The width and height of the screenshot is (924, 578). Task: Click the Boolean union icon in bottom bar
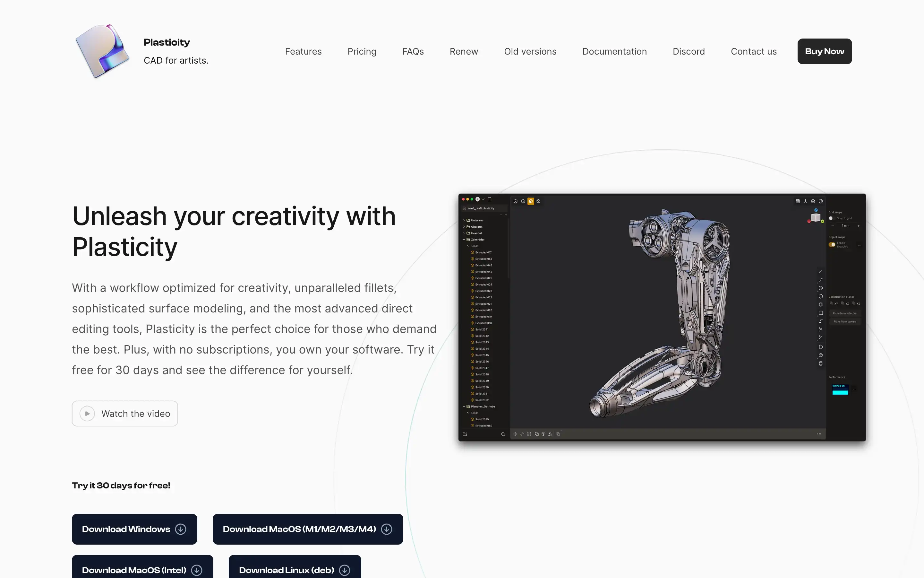536,434
